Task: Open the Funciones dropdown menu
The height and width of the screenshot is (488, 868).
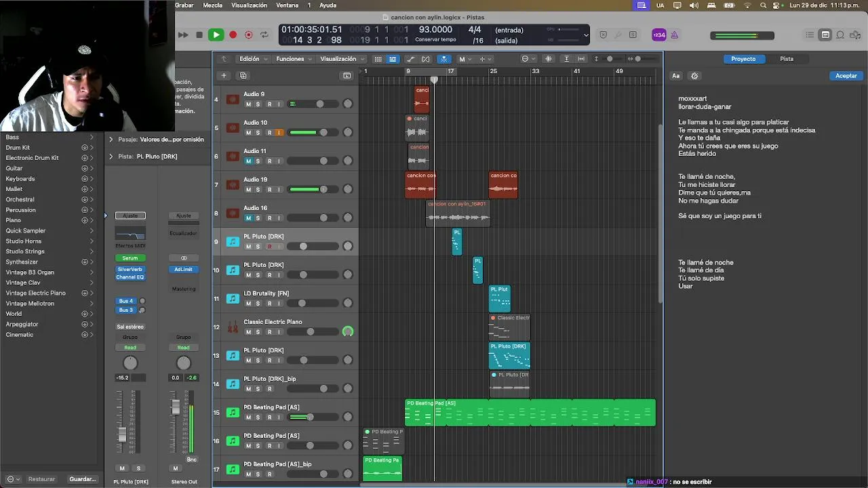Action: (294, 59)
